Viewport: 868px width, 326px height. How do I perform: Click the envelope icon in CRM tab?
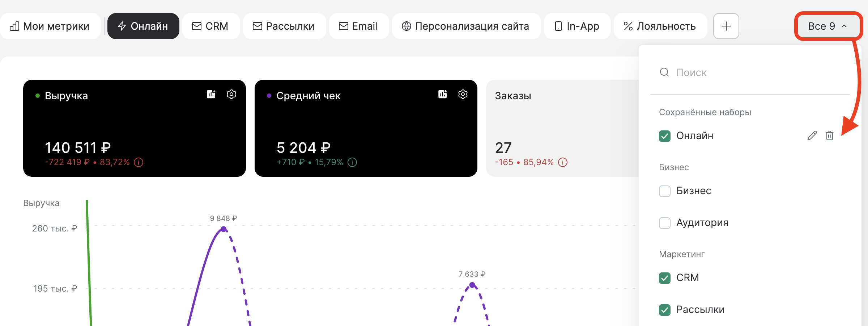[197, 26]
